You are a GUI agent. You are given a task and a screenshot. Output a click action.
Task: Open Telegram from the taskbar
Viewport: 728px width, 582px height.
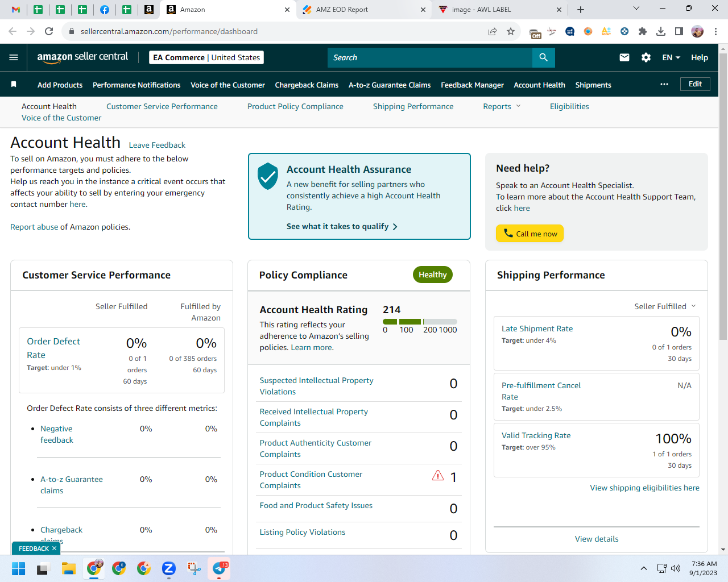point(220,568)
